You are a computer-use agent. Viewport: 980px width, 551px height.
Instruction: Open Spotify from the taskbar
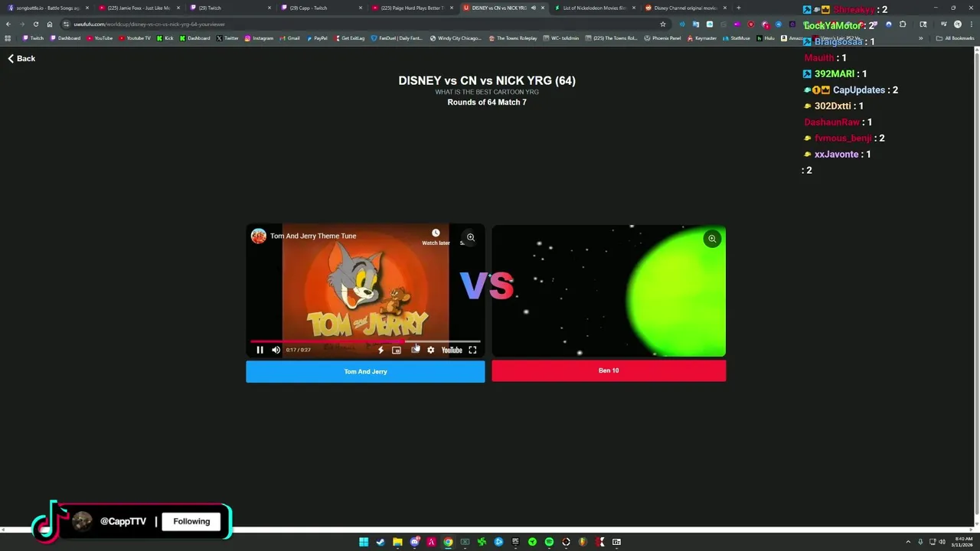[x=549, y=542]
